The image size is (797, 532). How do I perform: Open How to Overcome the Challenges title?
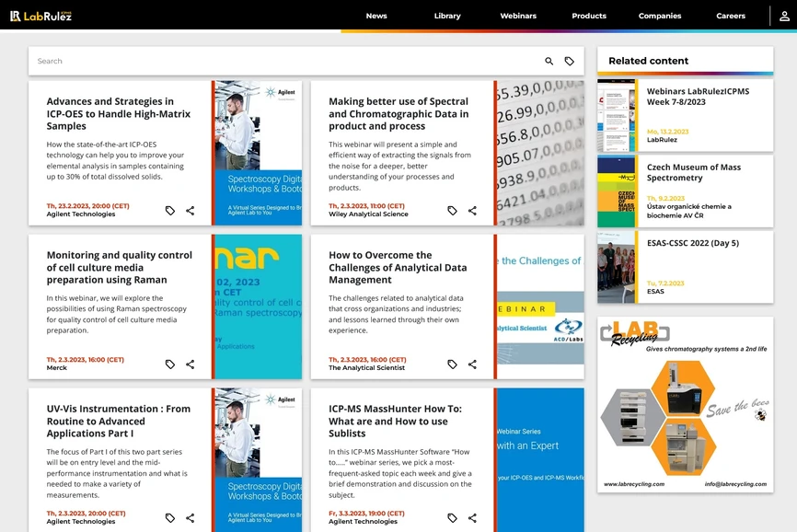tap(398, 267)
